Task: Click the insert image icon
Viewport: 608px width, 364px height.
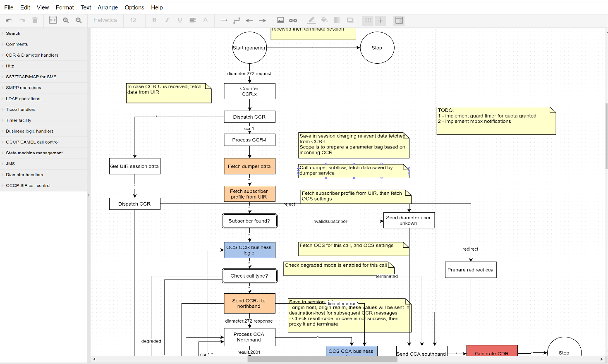Action: point(280,20)
